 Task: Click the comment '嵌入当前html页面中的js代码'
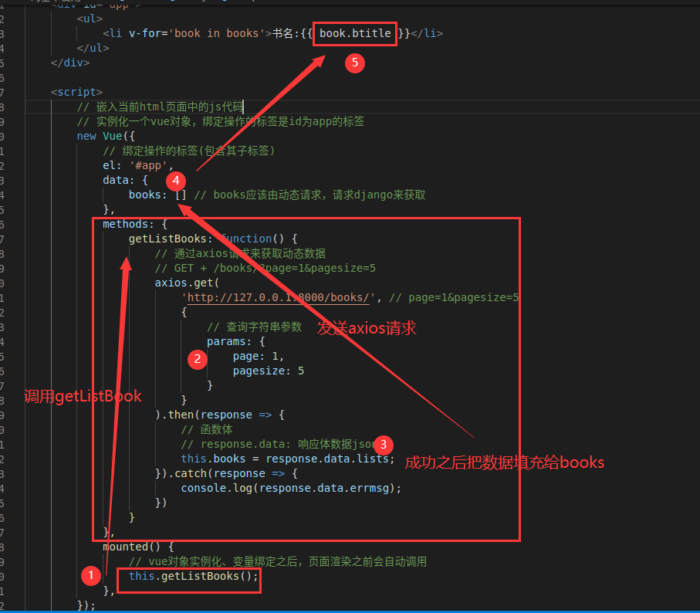[160, 107]
